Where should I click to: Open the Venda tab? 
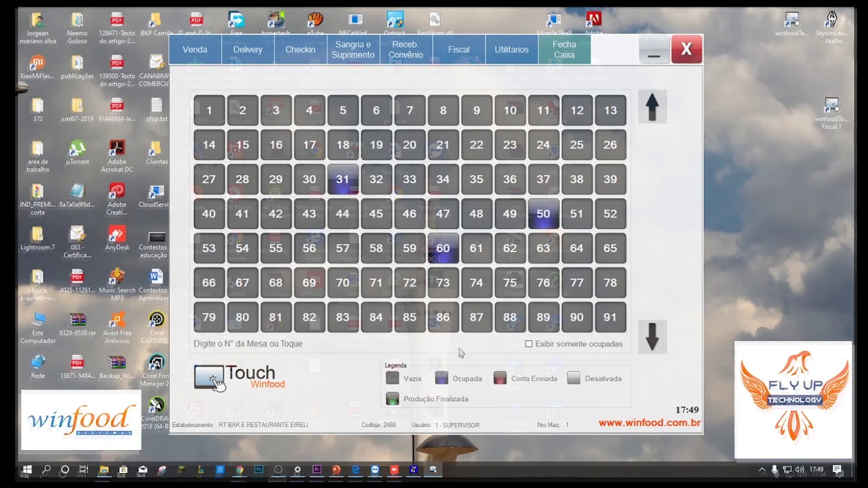(x=195, y=49)
